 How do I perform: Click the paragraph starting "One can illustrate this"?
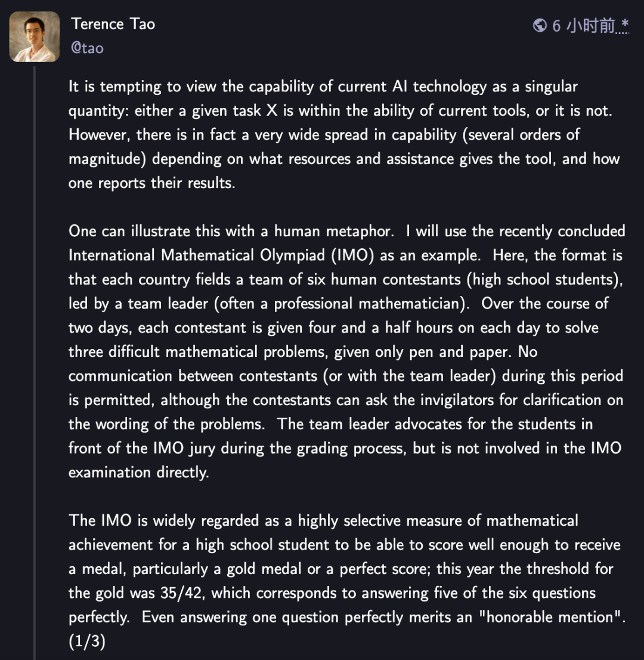(346, 351)
